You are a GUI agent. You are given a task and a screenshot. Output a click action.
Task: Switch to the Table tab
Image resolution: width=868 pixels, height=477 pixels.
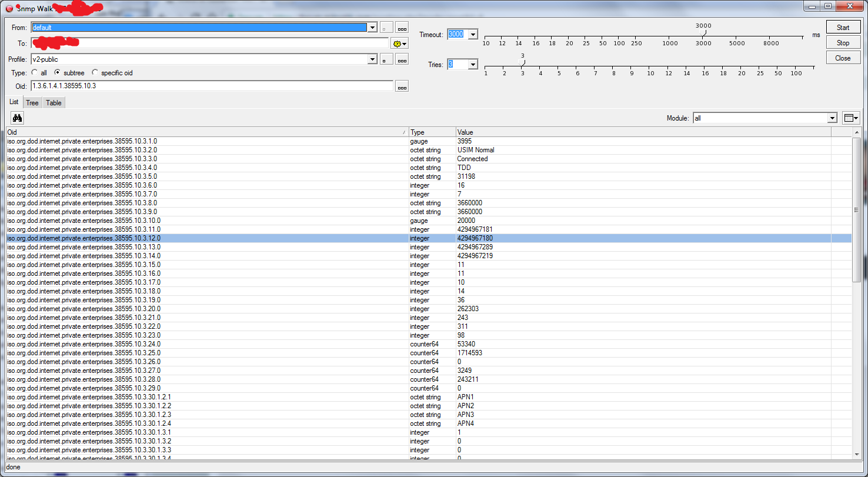tap(54, 102)
